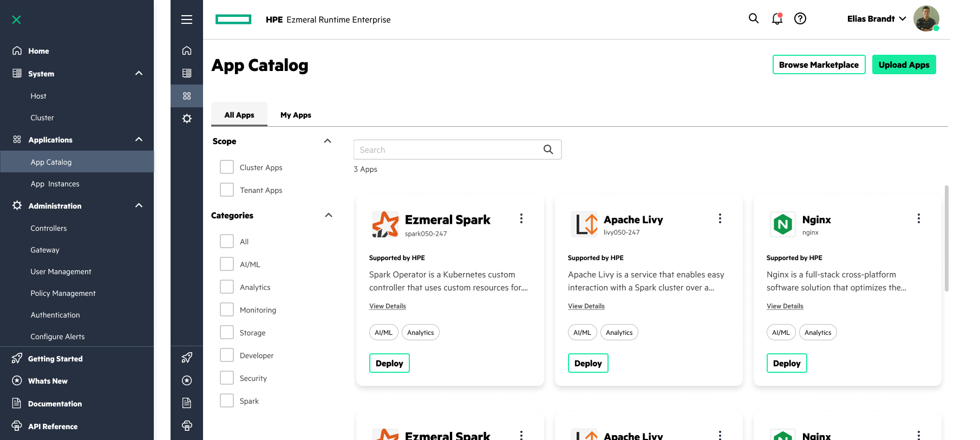
Task: Click the document icon in the collapsed rail
Action: click(187, 403)
